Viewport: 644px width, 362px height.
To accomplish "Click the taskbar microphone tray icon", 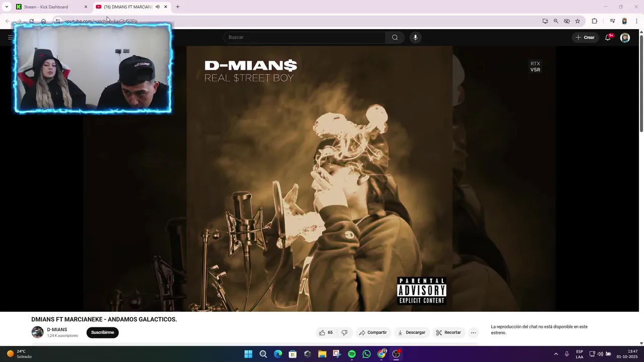I will (x=567, y=354).
